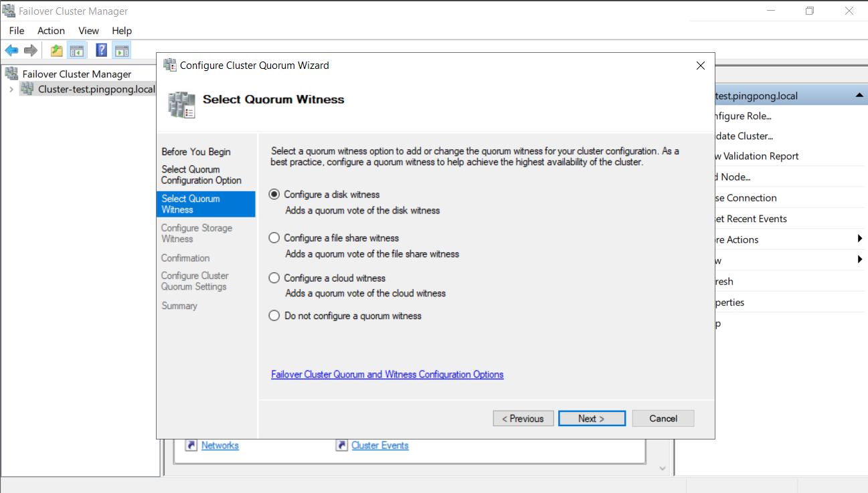Expand the More Actions submenu arrow

(x=859, y=239)
